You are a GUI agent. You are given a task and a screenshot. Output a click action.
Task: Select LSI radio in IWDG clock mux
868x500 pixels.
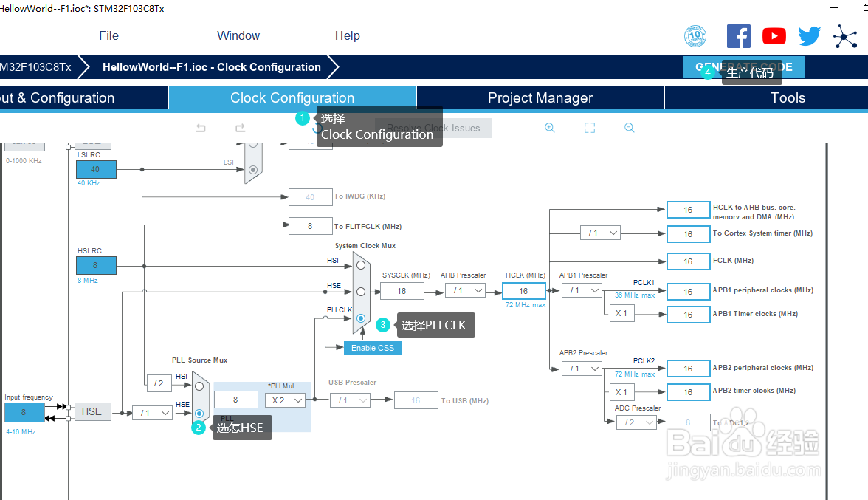pos(253,169)
